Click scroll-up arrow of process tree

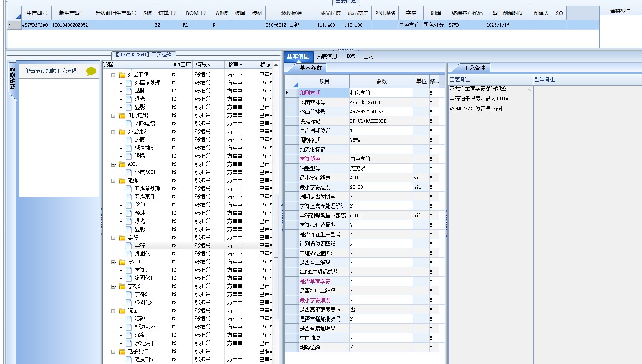(x=276, y=64)
